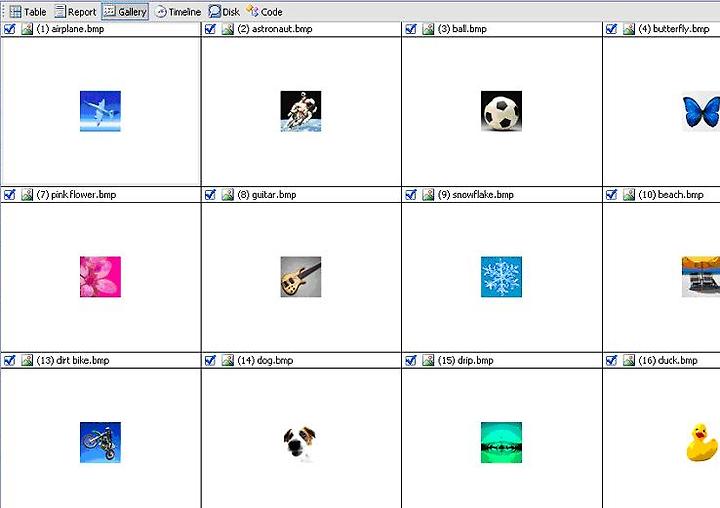Click the "(9) snowflake.bmp" file name
Image resolution: width=720 pixels, height=508 pixels.
coord(476,195)
